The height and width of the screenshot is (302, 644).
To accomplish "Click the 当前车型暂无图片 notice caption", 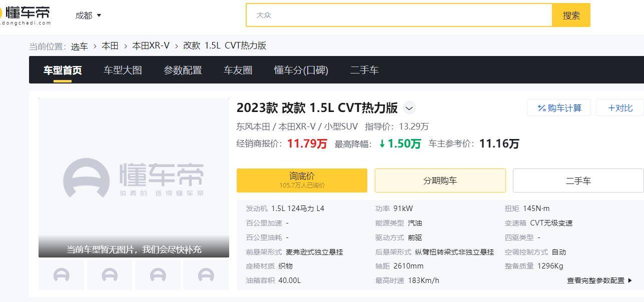I will click(134, 249).
